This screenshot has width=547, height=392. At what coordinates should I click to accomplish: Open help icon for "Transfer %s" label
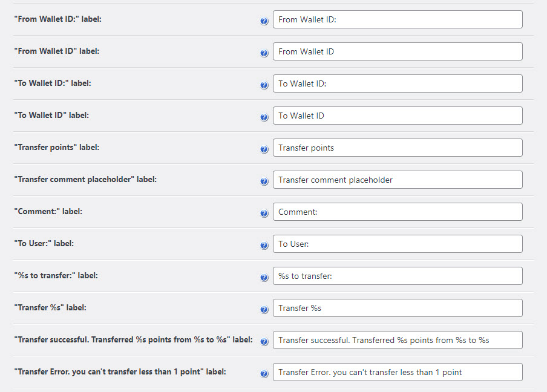click(264, 310)
